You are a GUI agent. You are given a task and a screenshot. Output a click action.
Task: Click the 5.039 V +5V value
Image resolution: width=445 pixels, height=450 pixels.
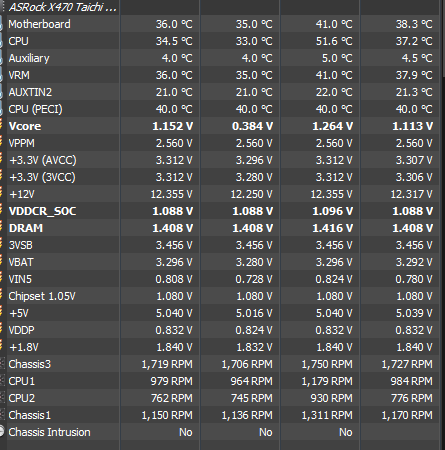(x=414, y=313)
